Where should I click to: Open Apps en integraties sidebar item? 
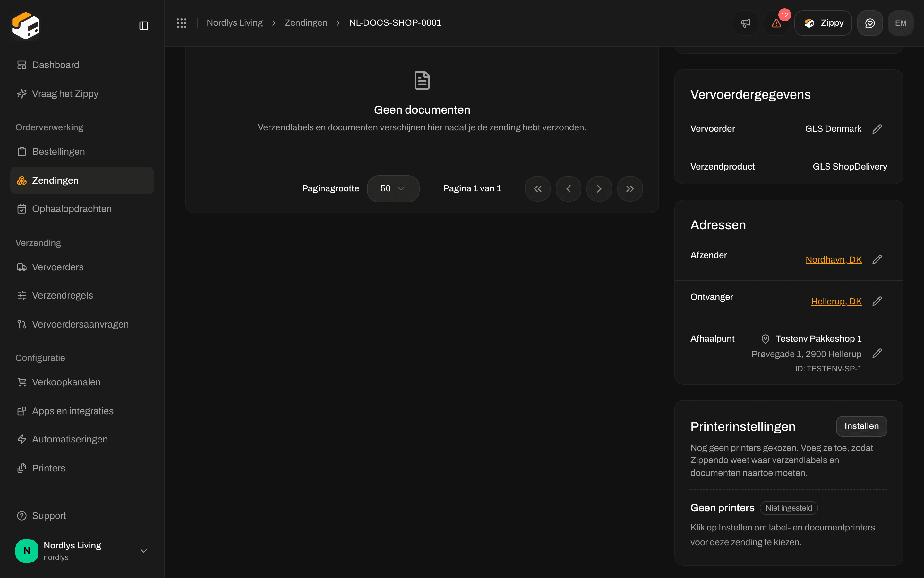pyautogui.click(x=82, y=411)
